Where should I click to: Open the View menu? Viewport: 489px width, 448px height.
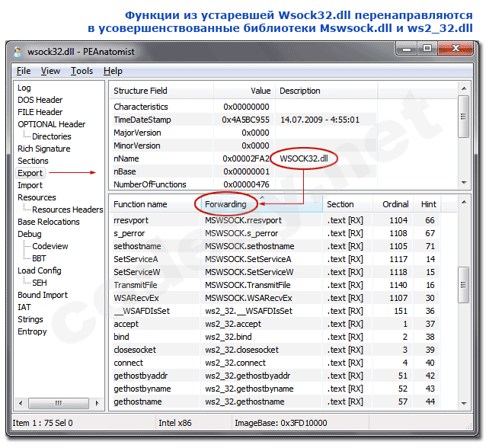(x=50, y=71)
